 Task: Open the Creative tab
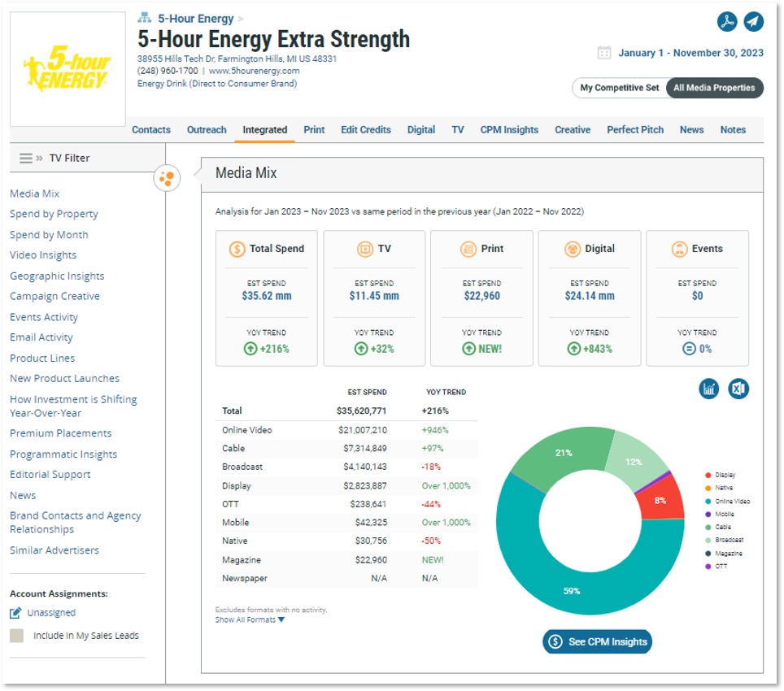573,130
